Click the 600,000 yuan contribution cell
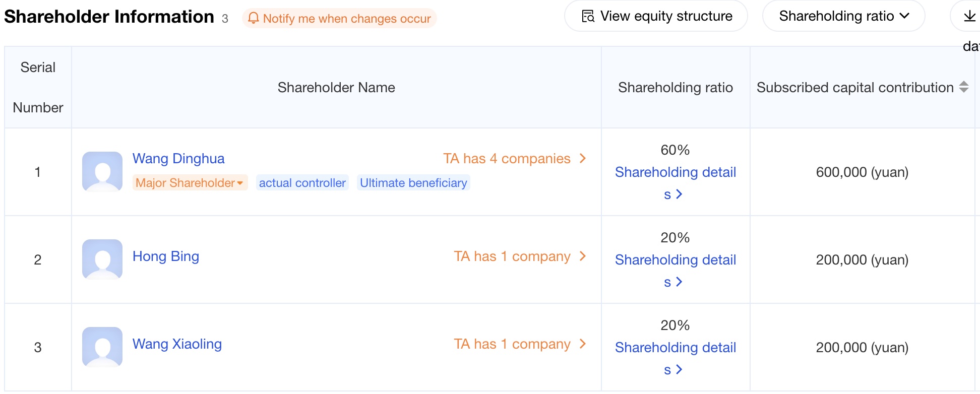This screenshot has width=980, height=394. click(x=863, y=172)
